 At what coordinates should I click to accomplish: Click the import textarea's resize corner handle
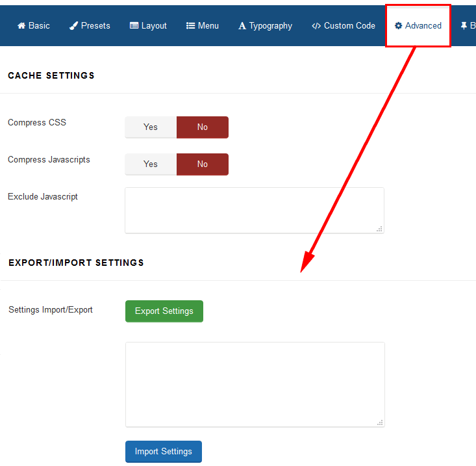click(x=381, y=422)
